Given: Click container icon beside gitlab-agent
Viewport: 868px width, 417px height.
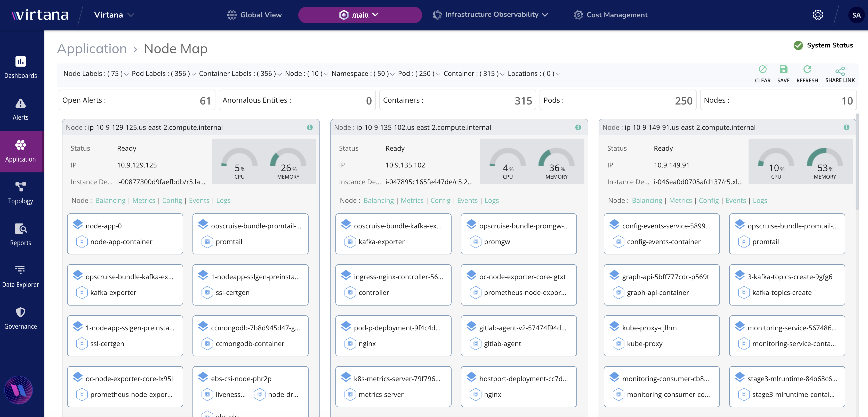Looking at the screenshot, I should (x=475, y=343).
